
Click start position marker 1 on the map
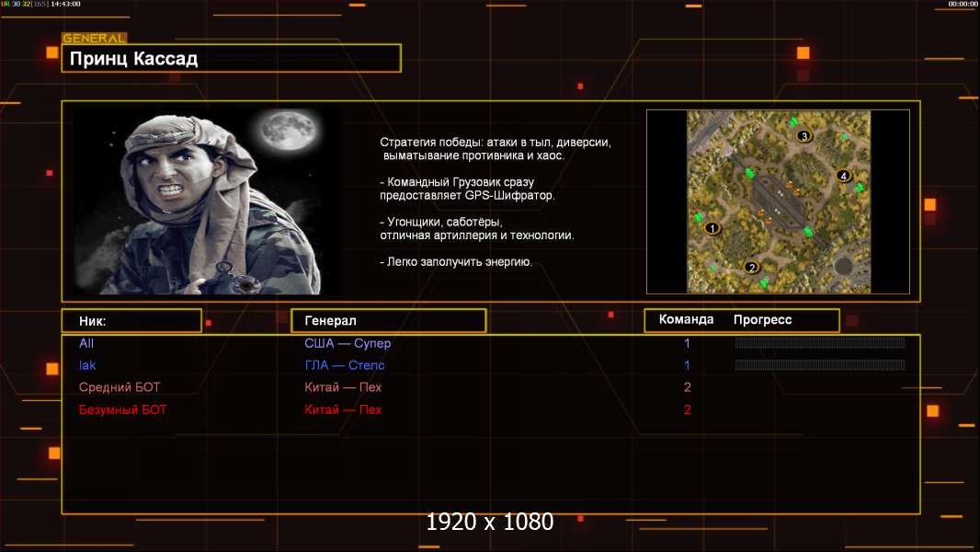click(712, 228)
